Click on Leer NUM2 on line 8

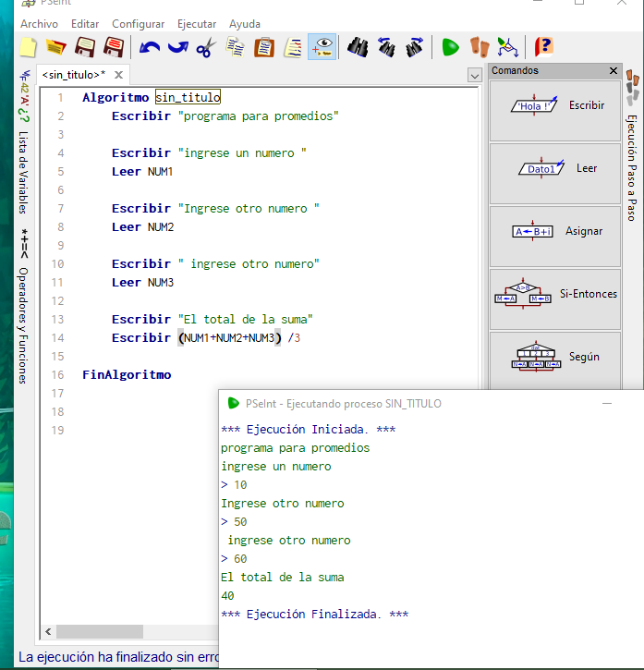coord(142,227)
